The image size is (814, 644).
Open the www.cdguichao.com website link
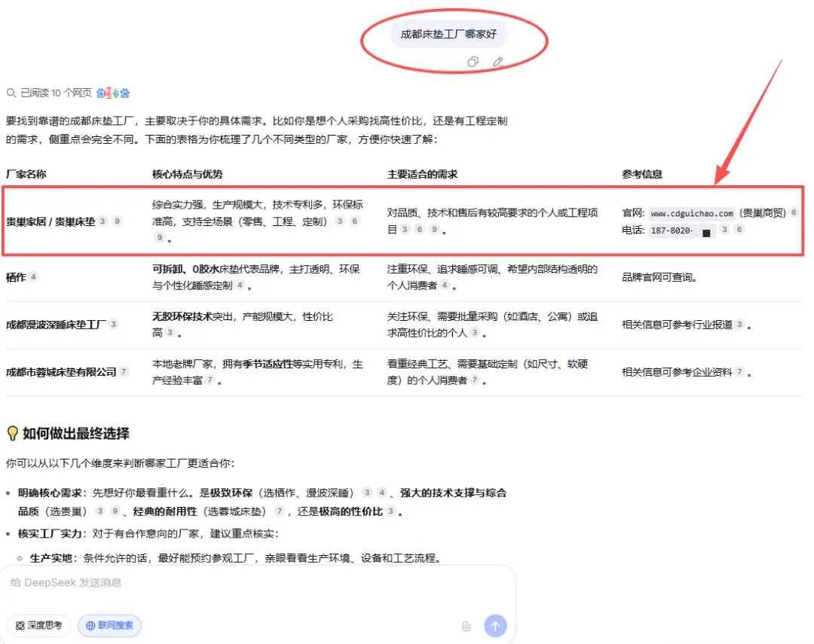(x=692, y=213)
